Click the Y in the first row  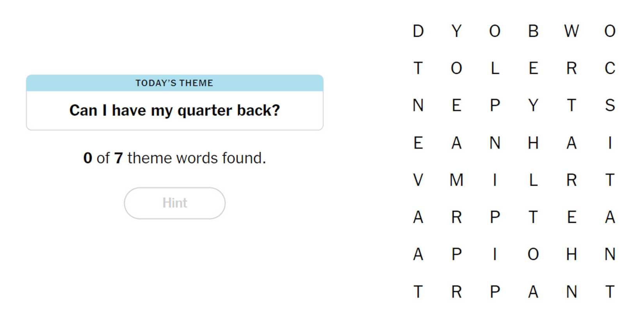click(456, 31)
